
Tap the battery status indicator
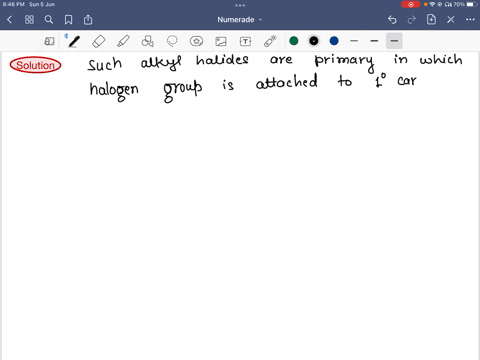[x=471, y=4]
